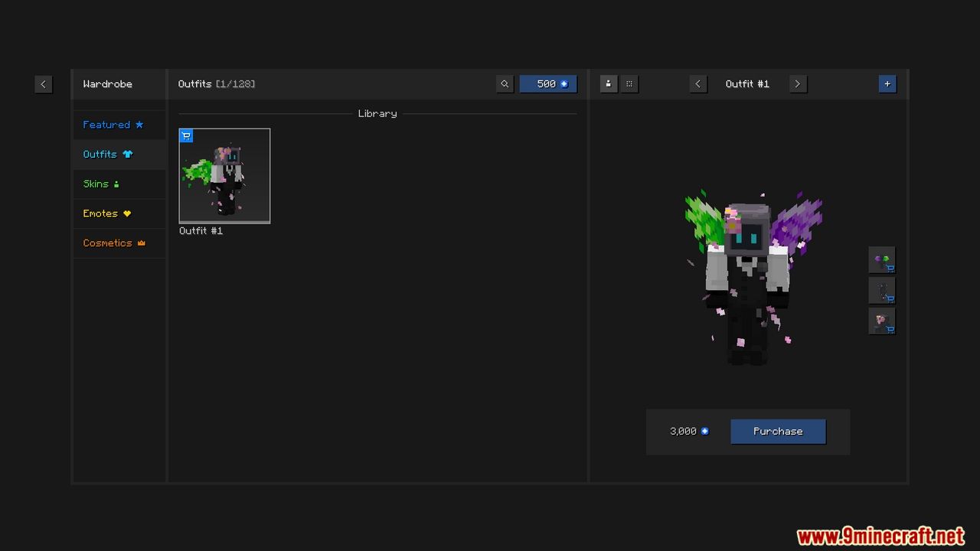Select the Outfits section in sidebar

[119, 155]
